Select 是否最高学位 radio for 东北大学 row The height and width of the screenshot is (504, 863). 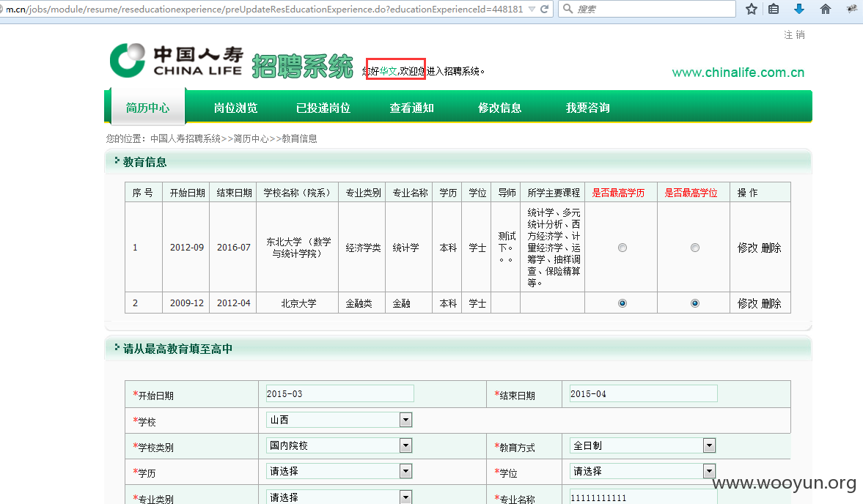tap(695, 248)
